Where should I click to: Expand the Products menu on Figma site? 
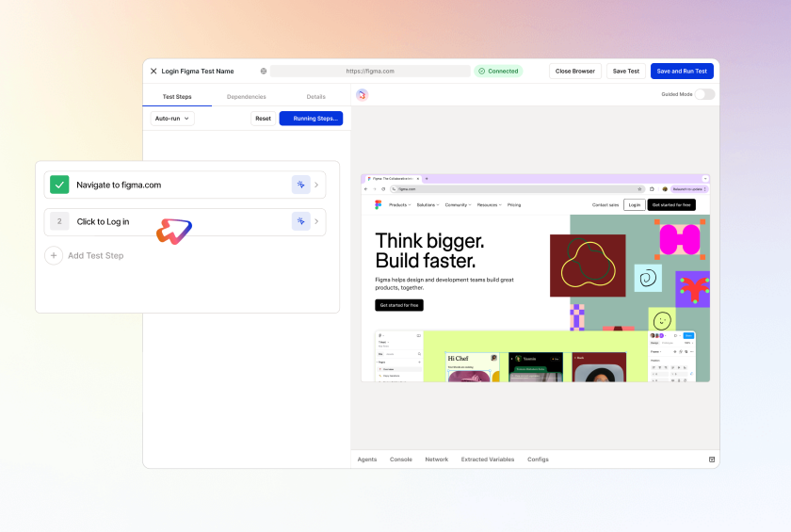tap(399, 205)
